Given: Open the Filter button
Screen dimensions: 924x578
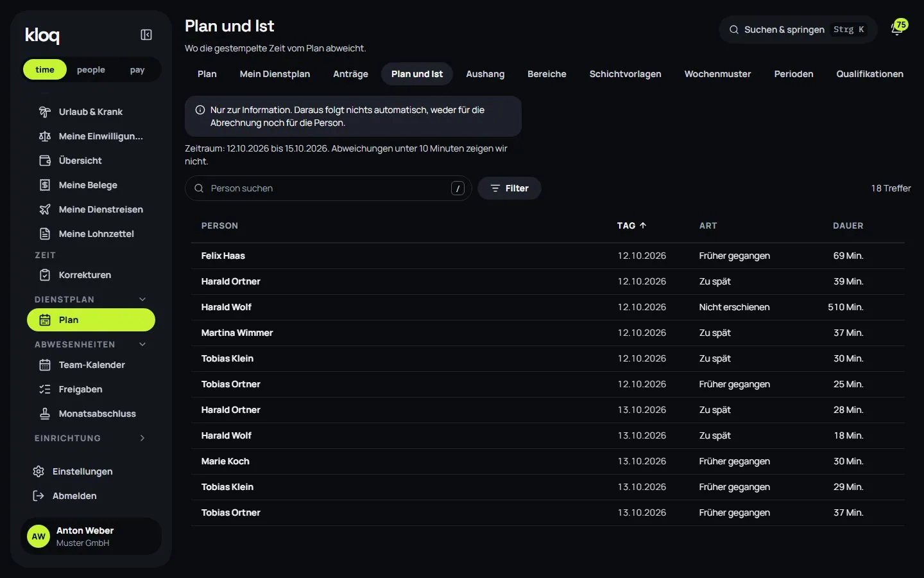Looking at the screenshot, I should pos(509,188).
